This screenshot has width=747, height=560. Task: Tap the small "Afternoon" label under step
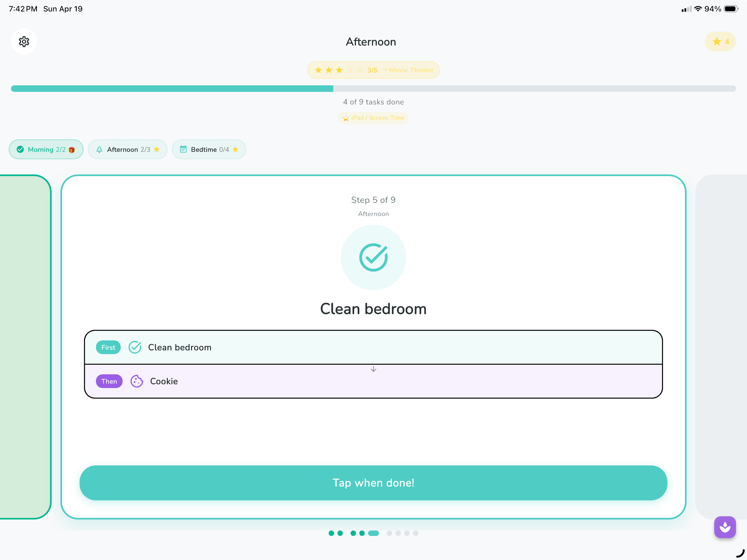[x=373, y=214]
